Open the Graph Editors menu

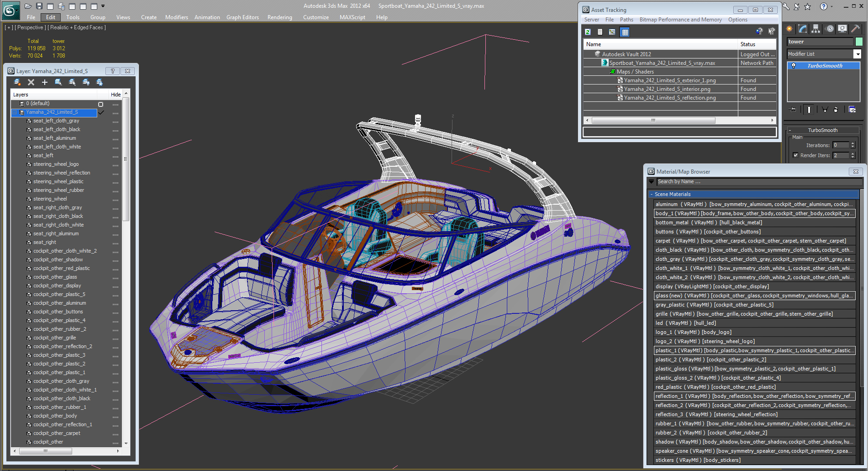pos(242,17)
